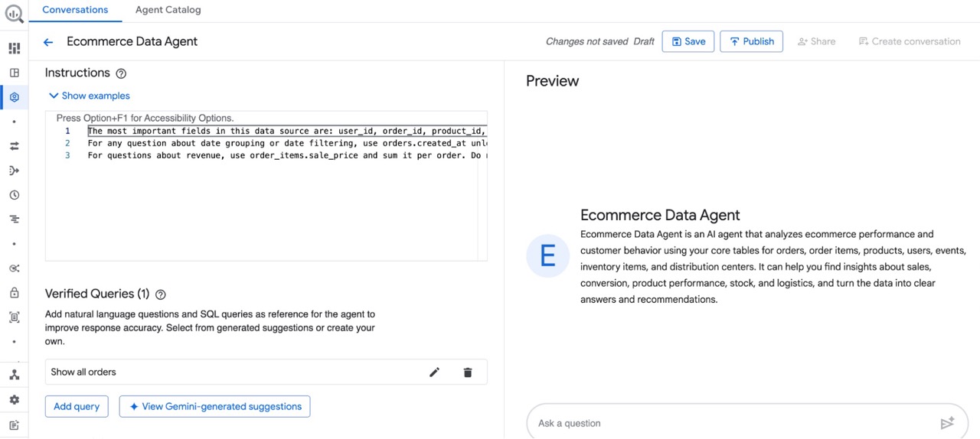The image size is (980, 439).
Task: Click the Instructions help question mark icon
Action: click(121, 73)
